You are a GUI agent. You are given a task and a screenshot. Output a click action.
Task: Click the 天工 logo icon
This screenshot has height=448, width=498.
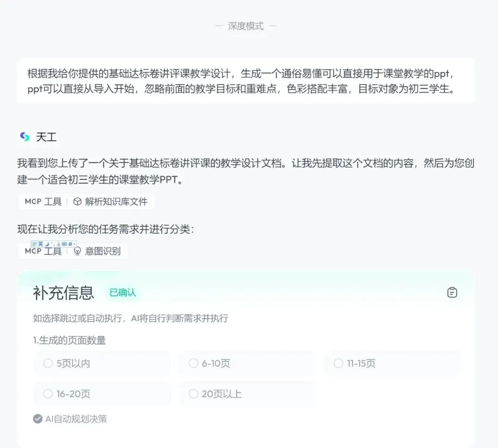click(24, 136)
